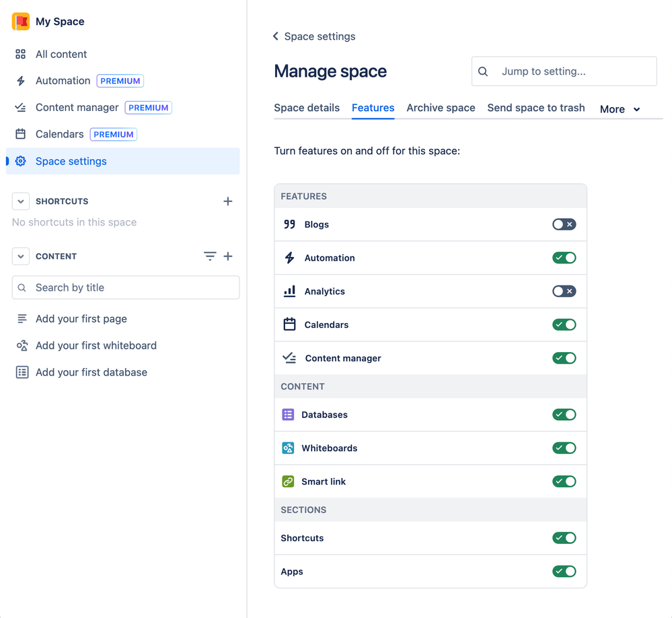The height and width of the screenshot is (618, 672).
Task: Click Add your first database
Action: 91,372
